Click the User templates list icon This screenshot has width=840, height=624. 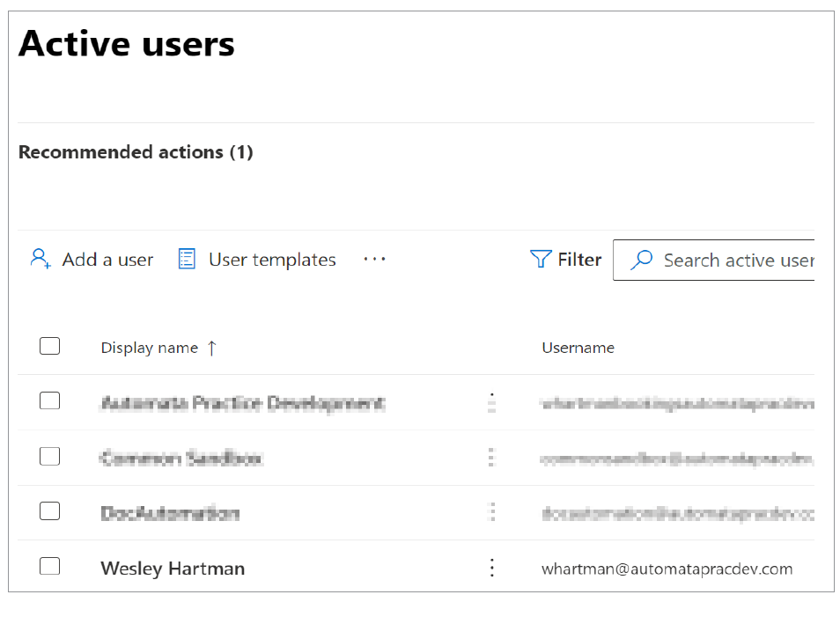pyautogui.click(x=187, y=260)
